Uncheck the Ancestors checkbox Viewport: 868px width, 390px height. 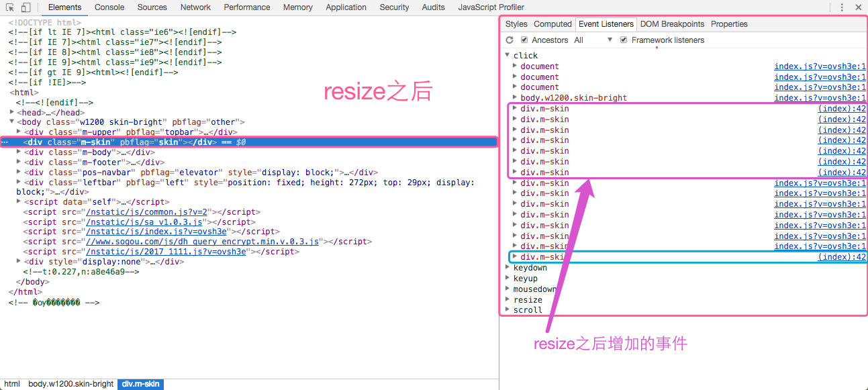point(524,40)
